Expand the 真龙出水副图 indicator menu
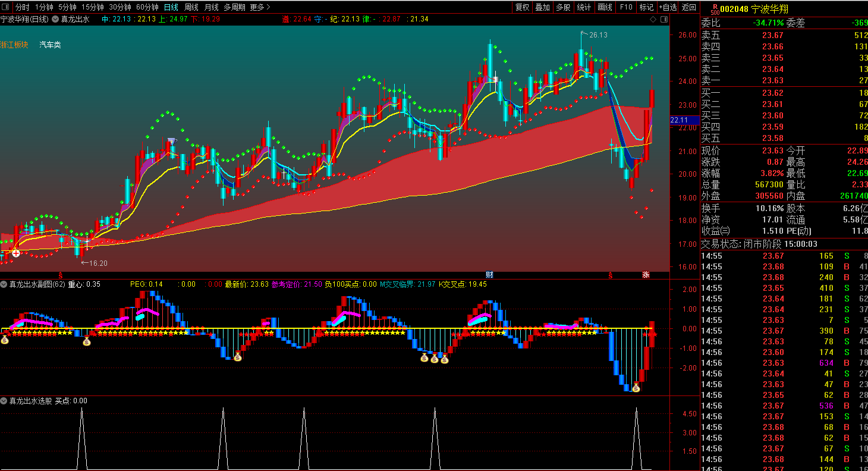 click(4, 284)
